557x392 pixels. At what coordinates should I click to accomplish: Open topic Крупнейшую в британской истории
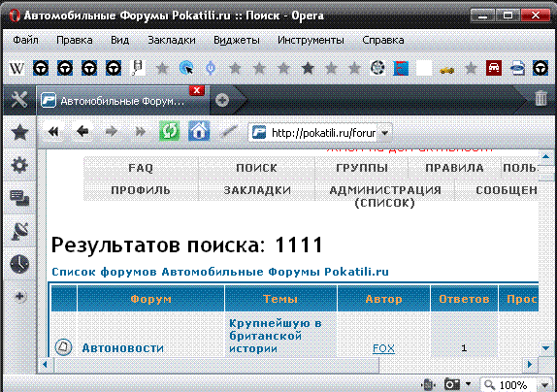[x=276, y=336]
